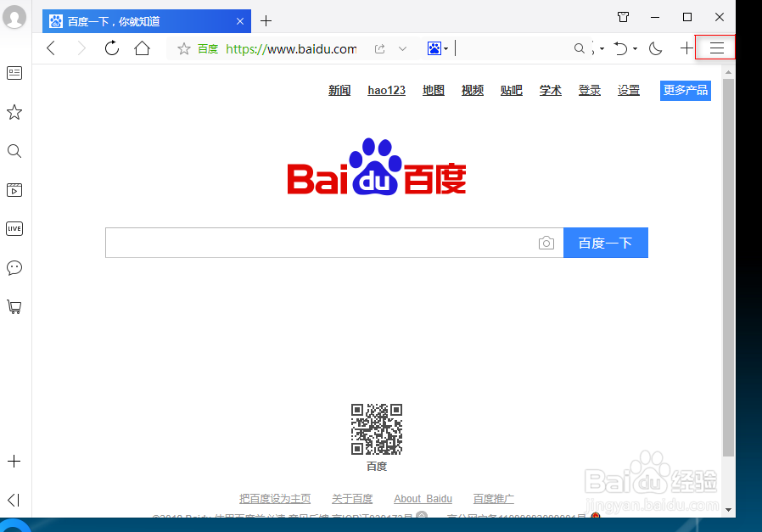Expand the share dropdown chevron beside the address bar
The image size is (762, 532).
point(402,48)
